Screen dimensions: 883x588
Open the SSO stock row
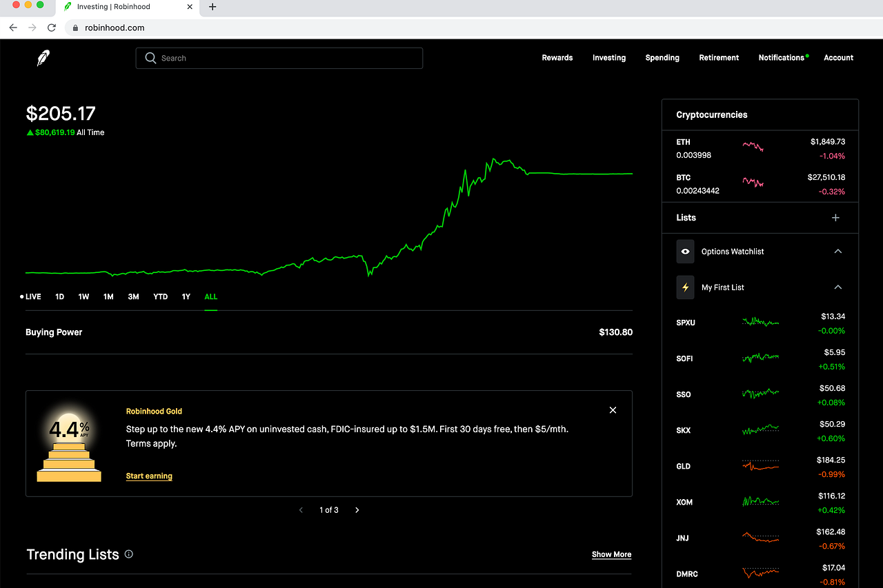[x=760, y=395]
